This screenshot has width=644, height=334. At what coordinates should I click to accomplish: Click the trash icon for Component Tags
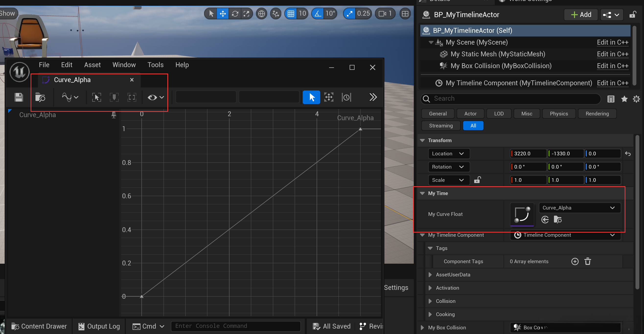point(587,261)
